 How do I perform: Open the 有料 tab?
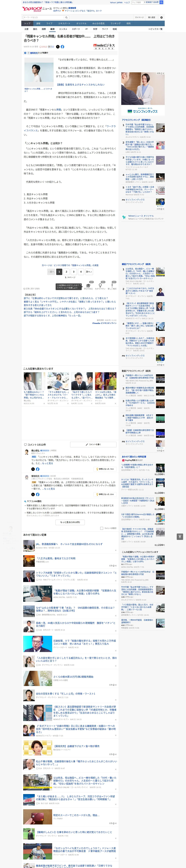128,23
